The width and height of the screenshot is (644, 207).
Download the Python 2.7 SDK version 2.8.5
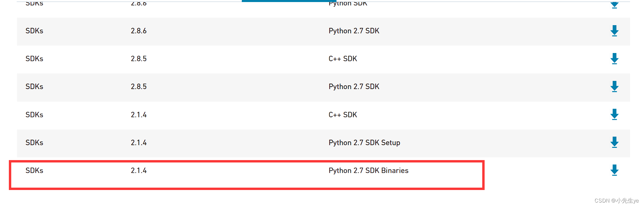tap(614, 87)
